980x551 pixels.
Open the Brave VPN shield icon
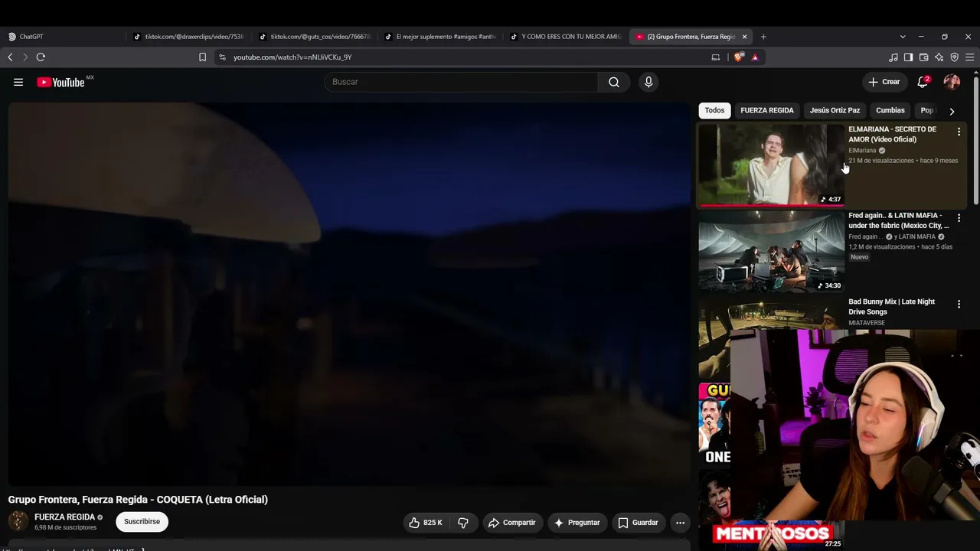click(x=954, y=57)
